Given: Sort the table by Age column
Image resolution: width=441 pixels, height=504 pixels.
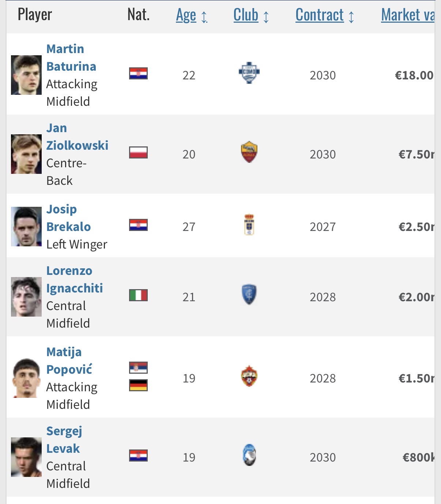Looking at the screenshot, I should [x=186, y=15].
